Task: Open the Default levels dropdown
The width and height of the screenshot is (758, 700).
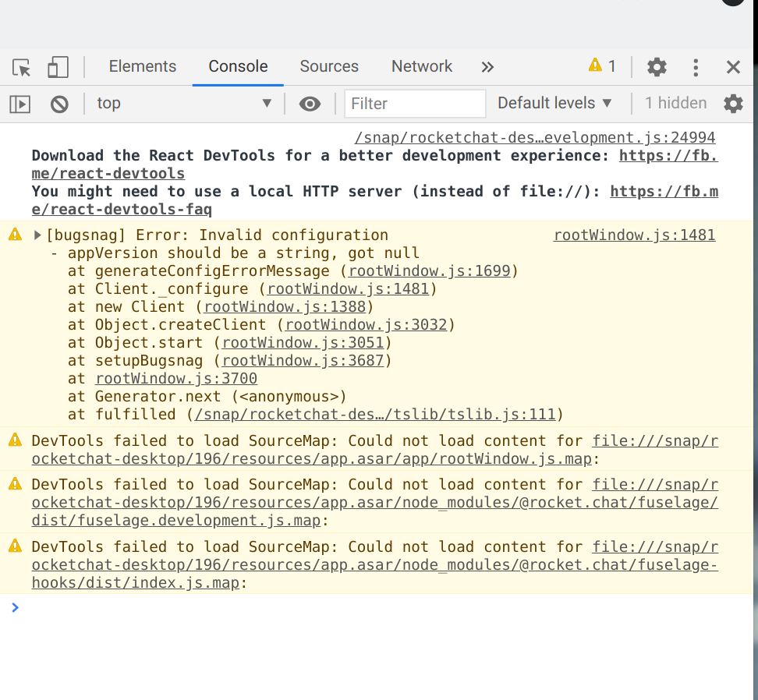Action: click(x=554, y=103)
